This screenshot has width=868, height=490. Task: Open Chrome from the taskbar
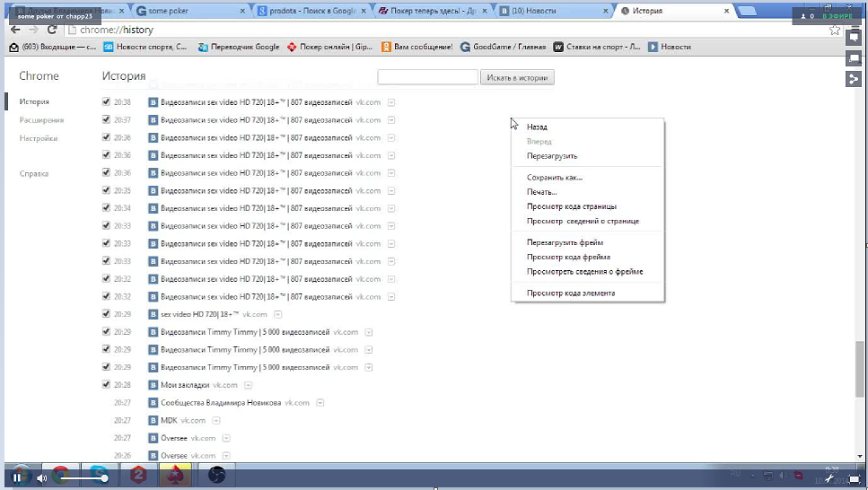(60, 475)
